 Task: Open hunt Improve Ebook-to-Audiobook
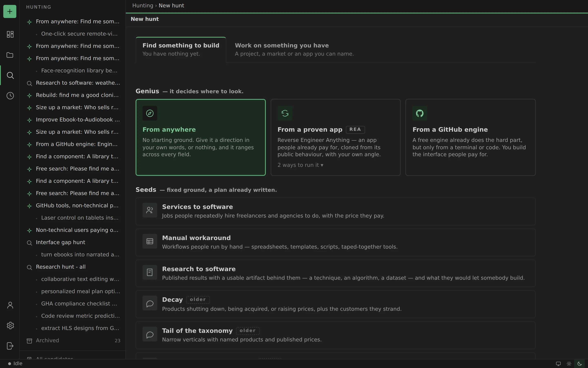pos(72,120)
